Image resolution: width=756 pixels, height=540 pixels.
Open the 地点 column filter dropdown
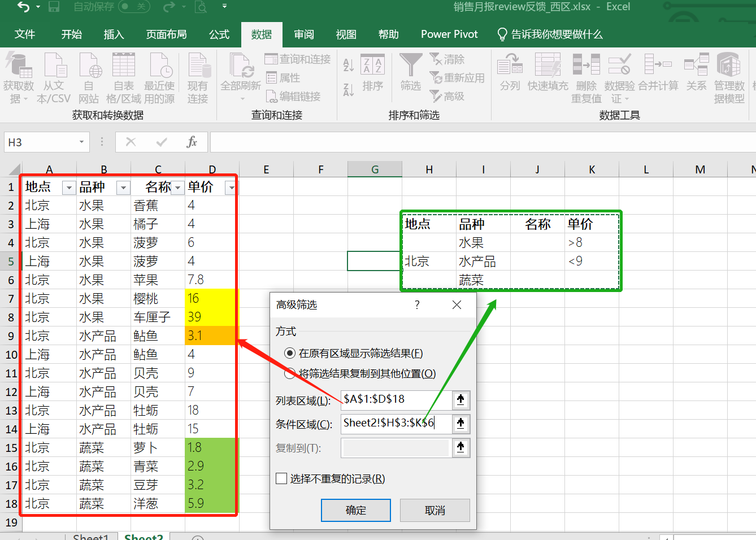coord(69,188)
